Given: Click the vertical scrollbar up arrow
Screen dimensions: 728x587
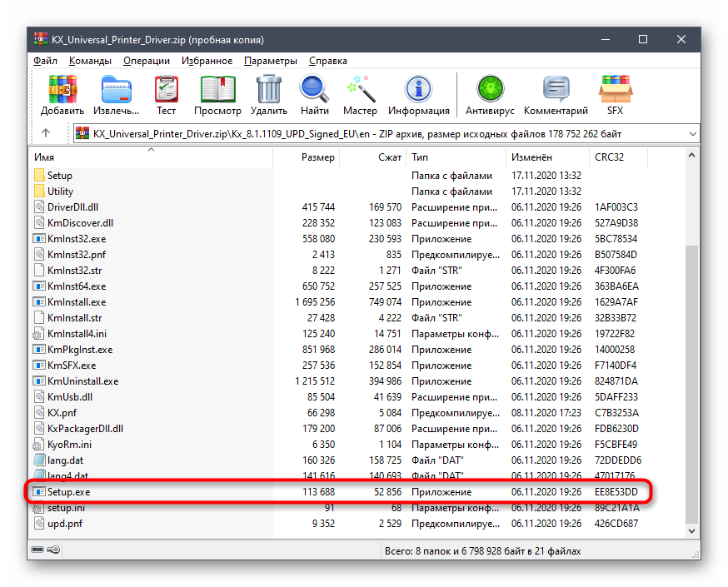Looking at the screenshot, I should [692, 156].
